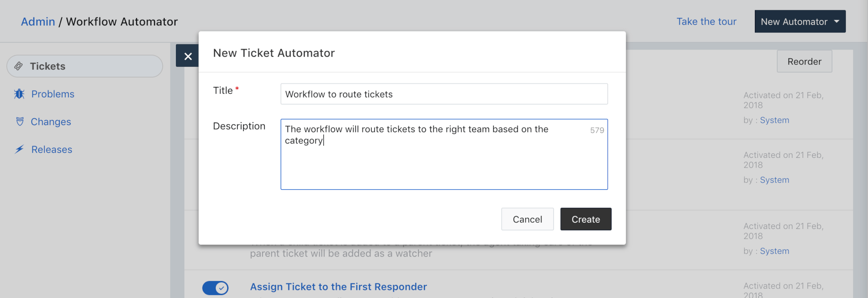Open the Problems section
Viewport: 868px width, 298px height.
pos(53,94)
